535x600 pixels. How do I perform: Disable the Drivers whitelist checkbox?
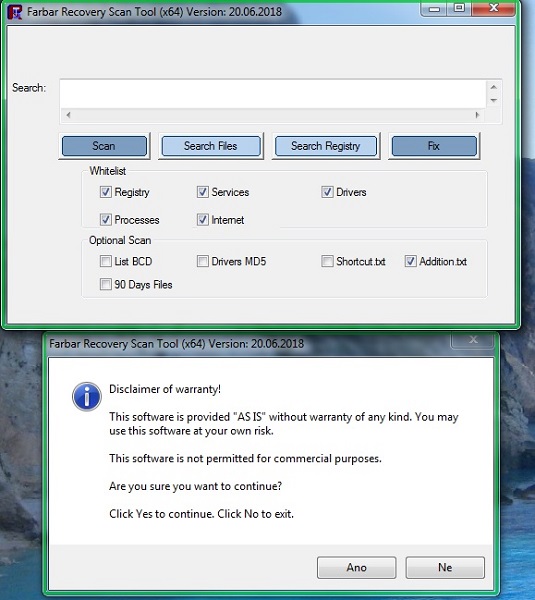327,192
